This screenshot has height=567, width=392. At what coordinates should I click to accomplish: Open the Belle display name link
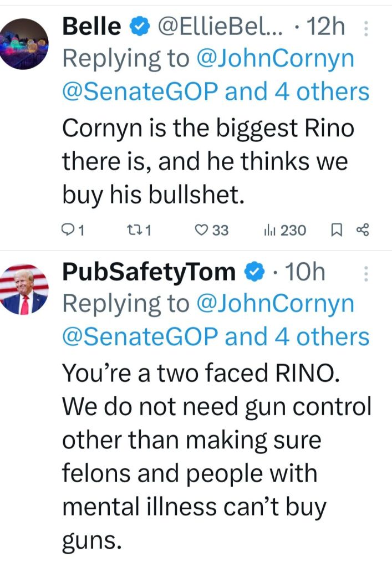(91, 26)
